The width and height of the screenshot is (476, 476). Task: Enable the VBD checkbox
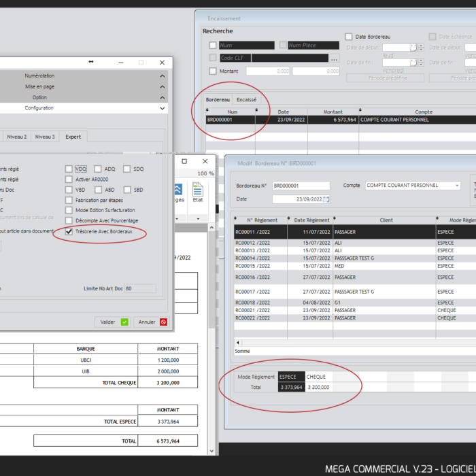tap(69, 190)
